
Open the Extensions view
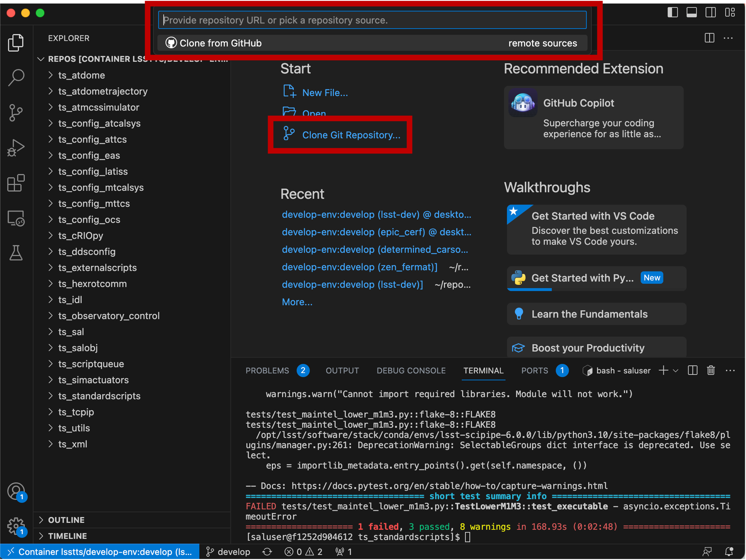pyautogui.click(x=16, y=183)
